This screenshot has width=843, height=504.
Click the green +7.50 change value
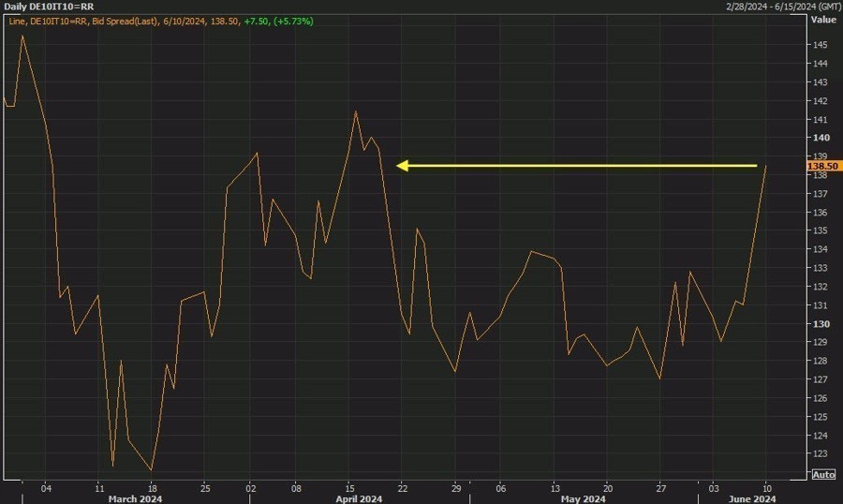(x=253, y=20)
